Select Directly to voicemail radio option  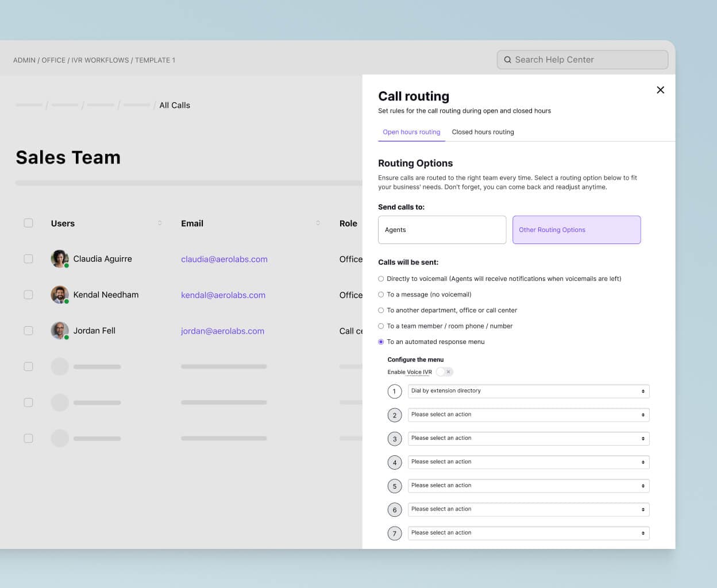(381, 279)
